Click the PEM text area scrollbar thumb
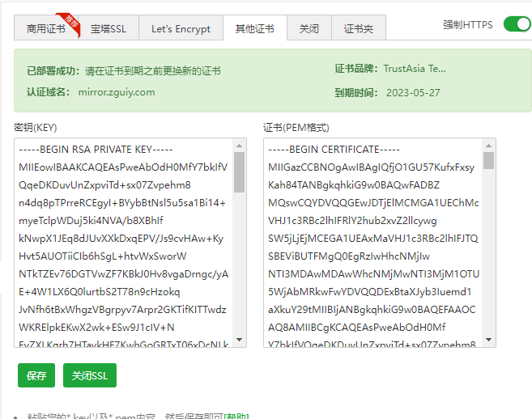 pos(488,160)
